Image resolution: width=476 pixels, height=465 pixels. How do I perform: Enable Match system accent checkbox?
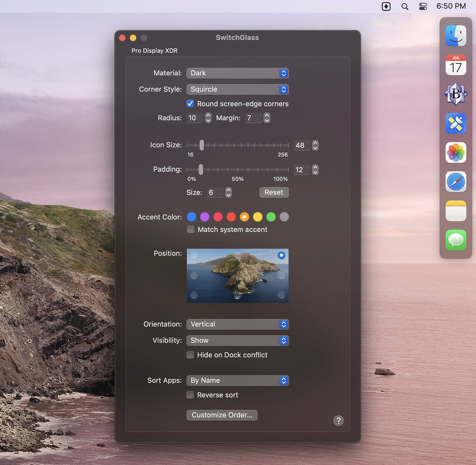coord(190,229)
